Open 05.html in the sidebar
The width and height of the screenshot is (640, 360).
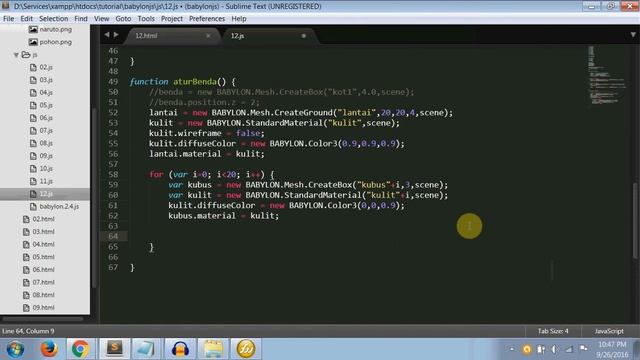click(43, 257)
